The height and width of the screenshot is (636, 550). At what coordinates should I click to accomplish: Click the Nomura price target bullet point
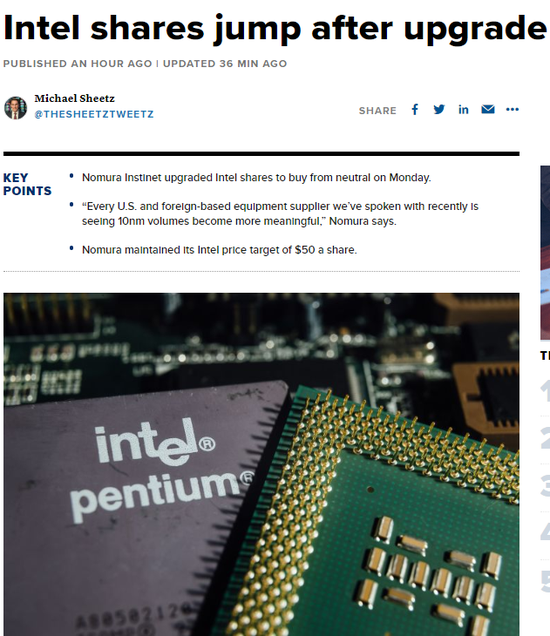219,250
